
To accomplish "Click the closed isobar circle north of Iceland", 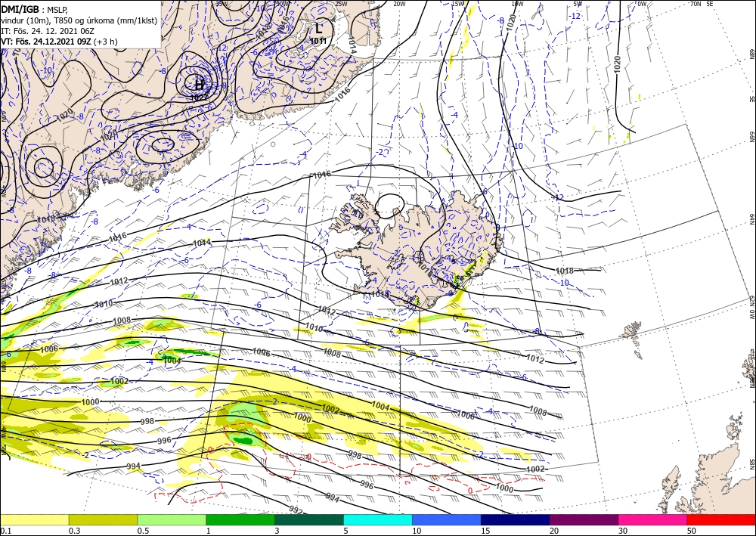I will (x=389, y=206).
